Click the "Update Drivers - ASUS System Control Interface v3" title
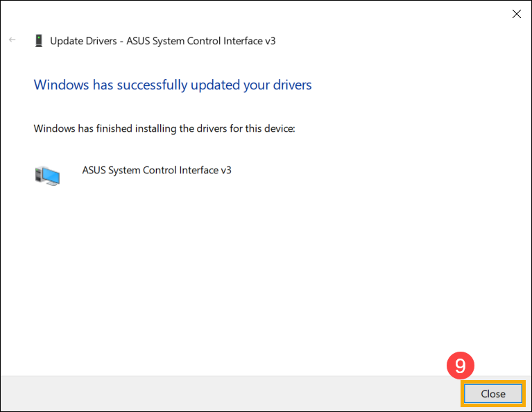532x412 pixels. pos(163,41)
